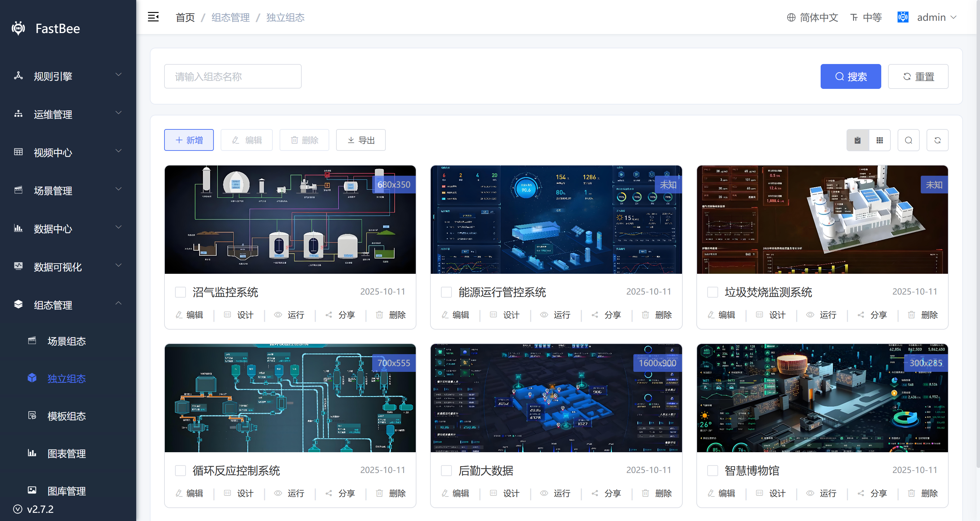
Task: Tick the 循环反应控制系统 checkbox
Action: [x=180, y=470]
